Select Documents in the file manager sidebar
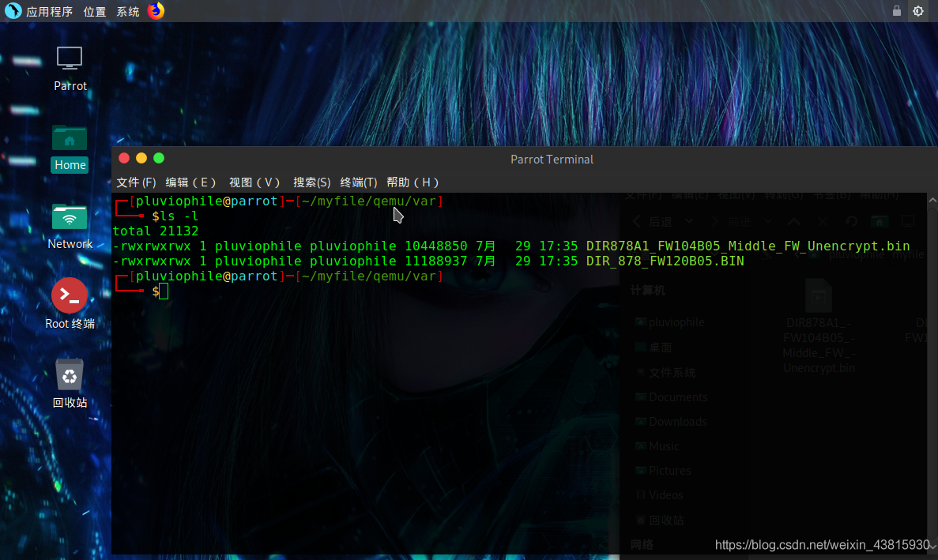The height and width of the screenshot is (560, 938). point(671,397)
